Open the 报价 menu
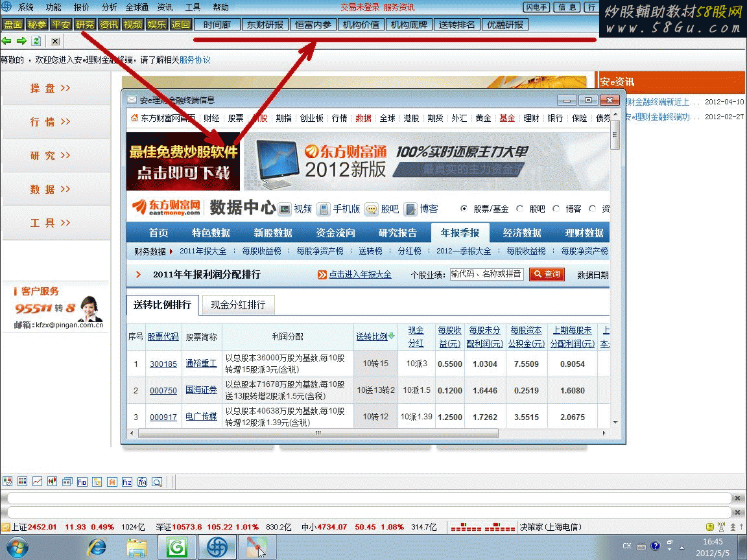 (x=82, y=7)
